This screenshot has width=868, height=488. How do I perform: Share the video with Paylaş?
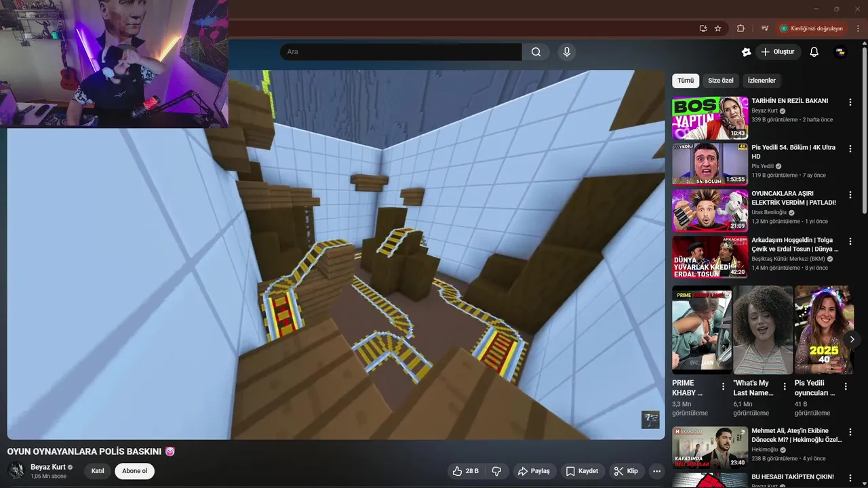pyautogui.click(x=534, y=471)
